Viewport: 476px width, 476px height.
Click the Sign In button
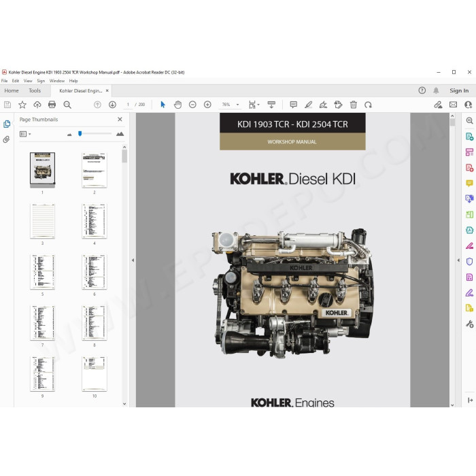coord(459,90)
